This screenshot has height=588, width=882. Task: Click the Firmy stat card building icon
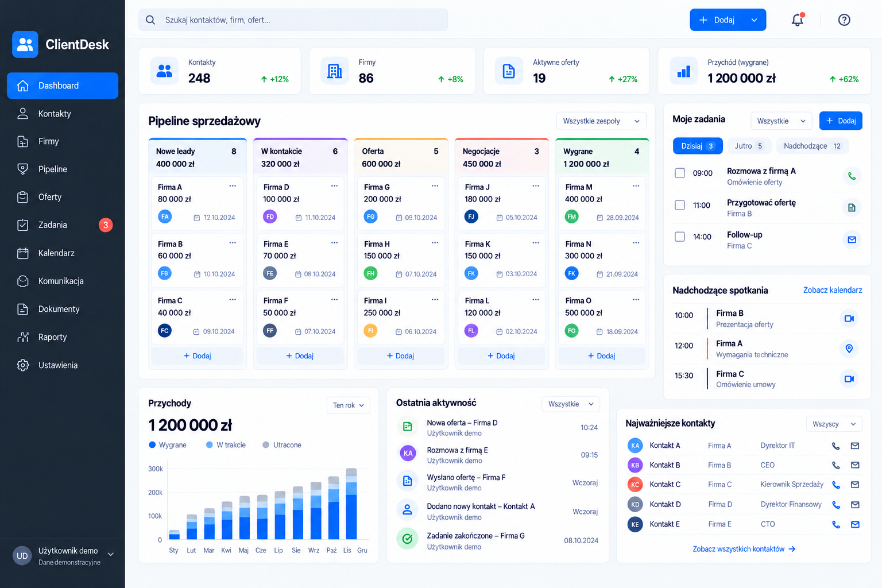coord(335,71)
